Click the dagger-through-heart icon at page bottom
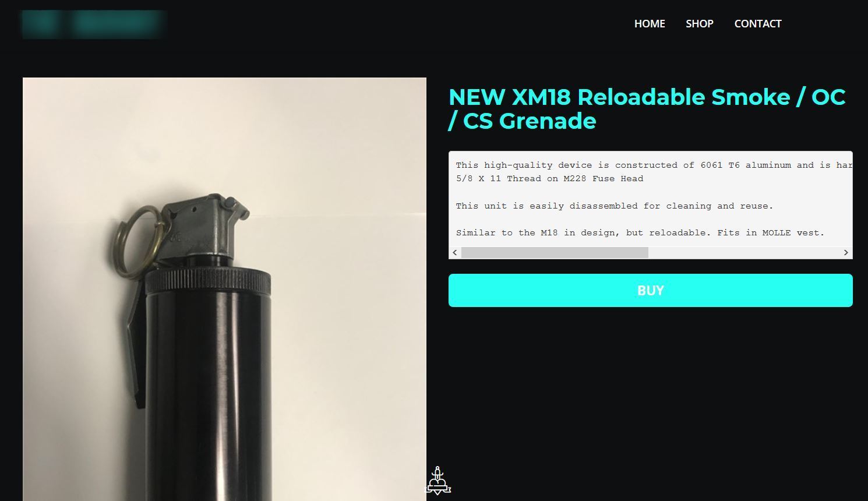Screen dimensions: 868x501 pyautogui.click(x=438, y=481)
